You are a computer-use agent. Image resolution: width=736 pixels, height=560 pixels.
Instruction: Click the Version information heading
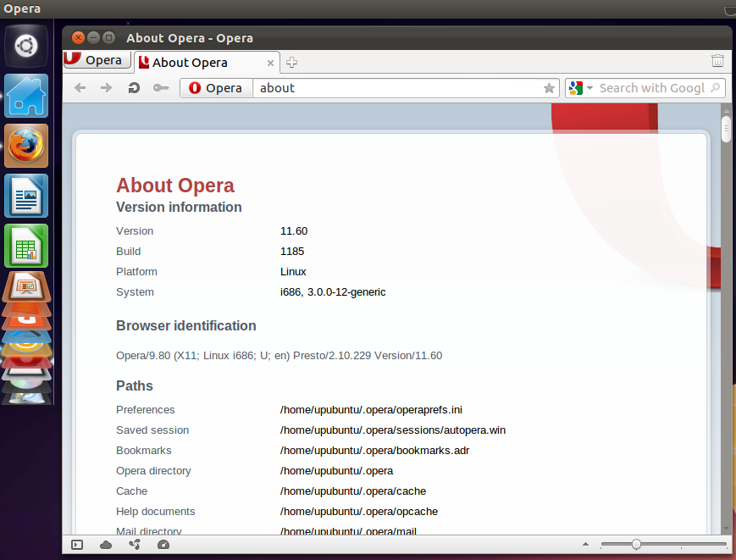point(179,207)
